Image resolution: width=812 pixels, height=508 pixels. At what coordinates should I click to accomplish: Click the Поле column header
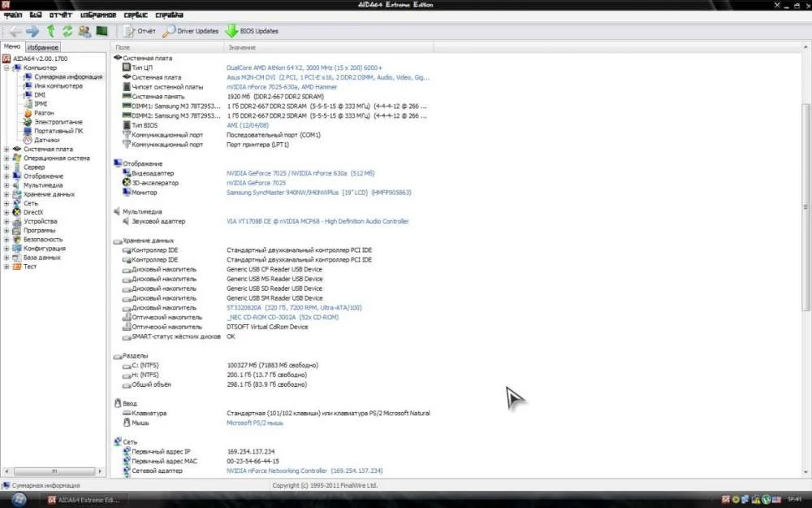(167, 47)
